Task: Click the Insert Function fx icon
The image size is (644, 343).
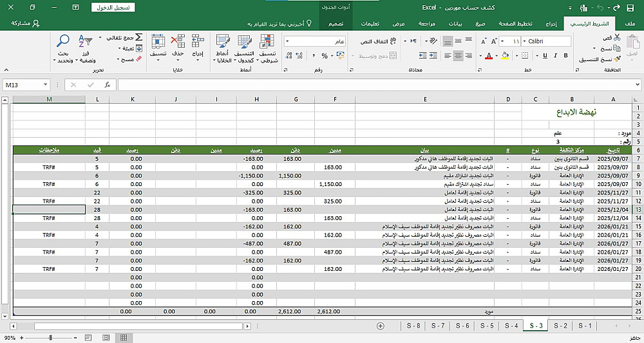Action: [x=107, y=85]
